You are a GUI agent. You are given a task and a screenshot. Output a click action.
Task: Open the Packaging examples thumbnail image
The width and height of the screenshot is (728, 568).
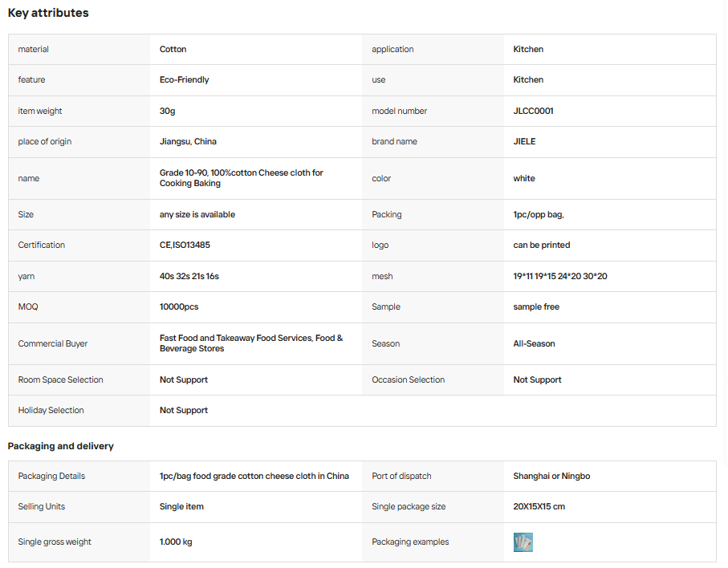click(x=523, y=542)
